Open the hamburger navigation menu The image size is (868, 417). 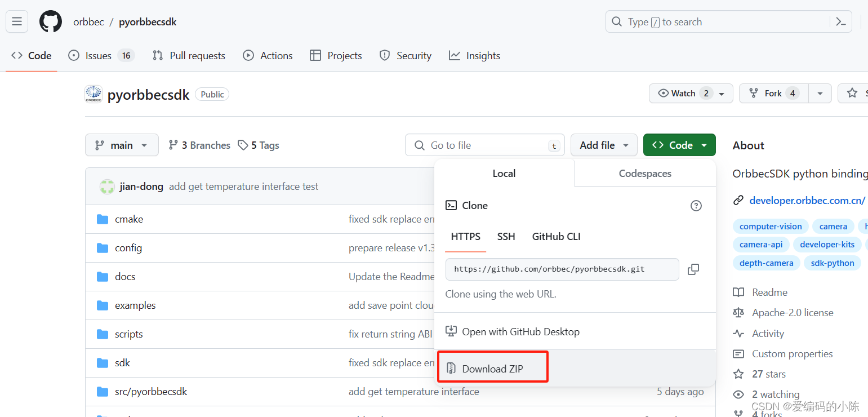[17, 22]
